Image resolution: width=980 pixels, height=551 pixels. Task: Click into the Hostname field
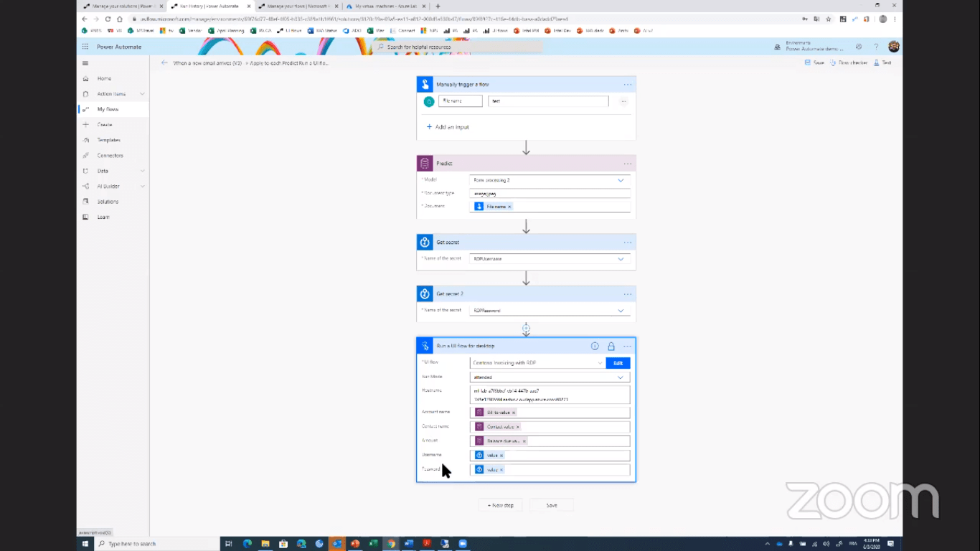tap(550, 395)
